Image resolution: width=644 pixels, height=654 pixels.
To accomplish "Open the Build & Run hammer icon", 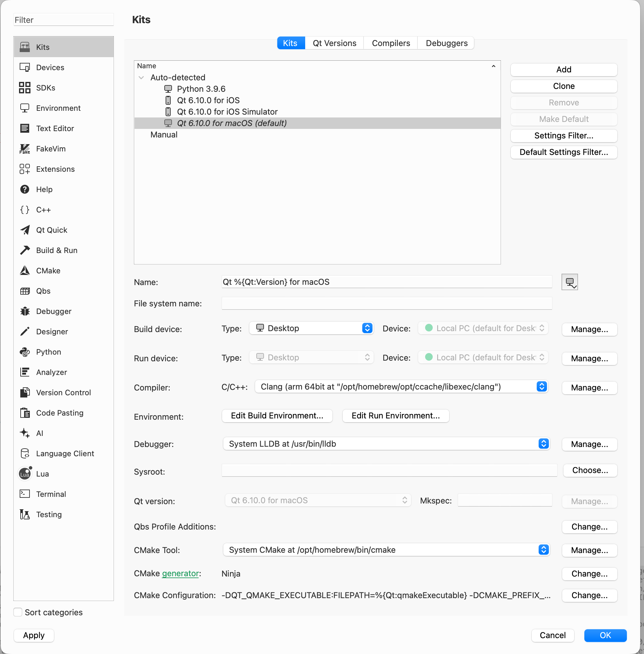I will [x=25, y=250].
